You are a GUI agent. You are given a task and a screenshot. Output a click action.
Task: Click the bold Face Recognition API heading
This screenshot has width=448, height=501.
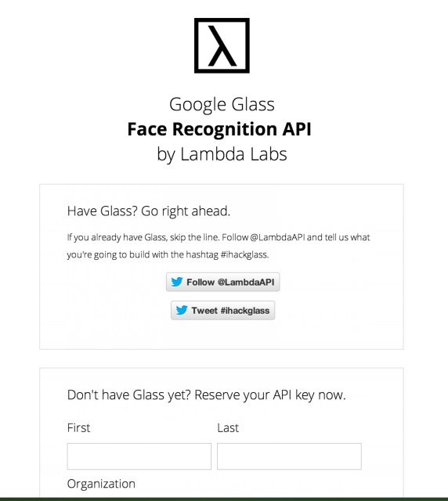[x=219, y=129]
